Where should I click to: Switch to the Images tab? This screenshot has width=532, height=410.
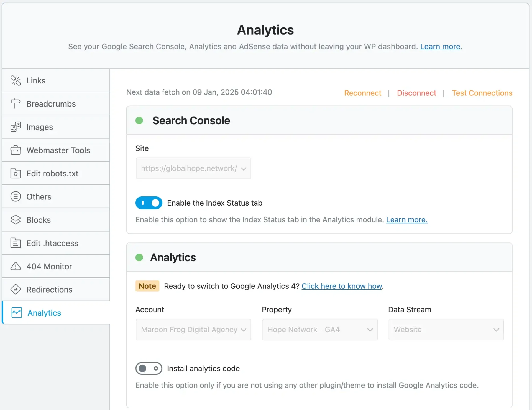[56, 127]
